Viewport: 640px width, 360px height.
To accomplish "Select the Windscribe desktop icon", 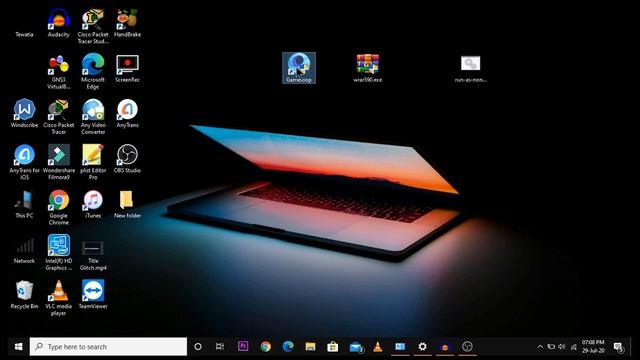I will tap(24, 113).
